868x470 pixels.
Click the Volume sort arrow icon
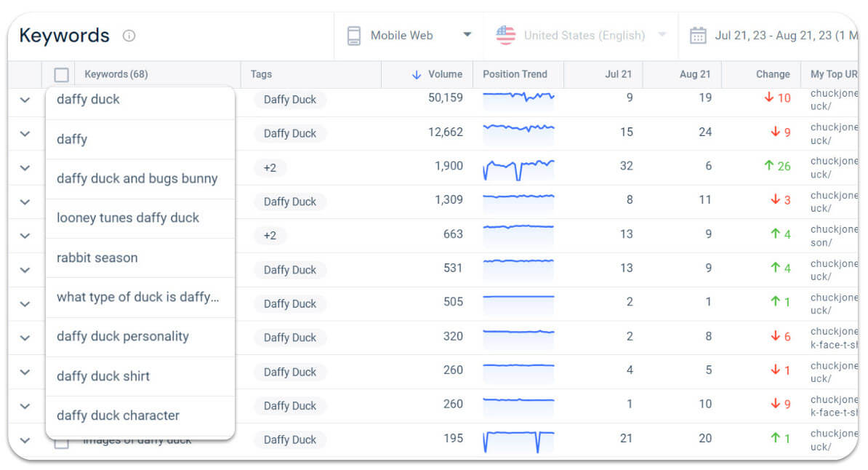coord(417,75)
